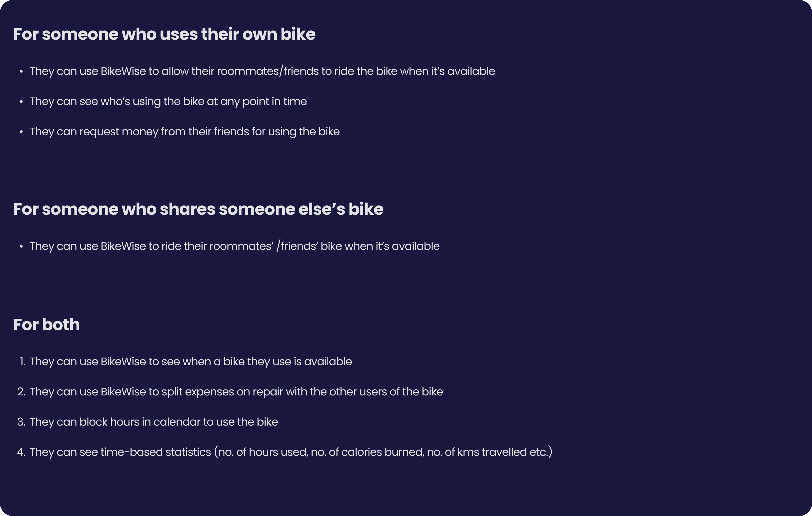Viewport: 812px width, 516px height.
Task: Click item 2 about splitting repair expenses
Action: point(236,392)
